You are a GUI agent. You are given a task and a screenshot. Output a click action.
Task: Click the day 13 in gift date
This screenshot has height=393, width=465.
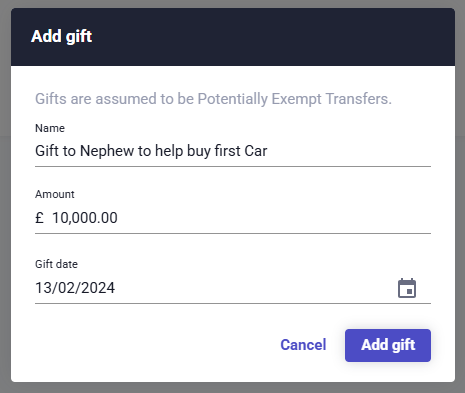(x=43, y=288)
